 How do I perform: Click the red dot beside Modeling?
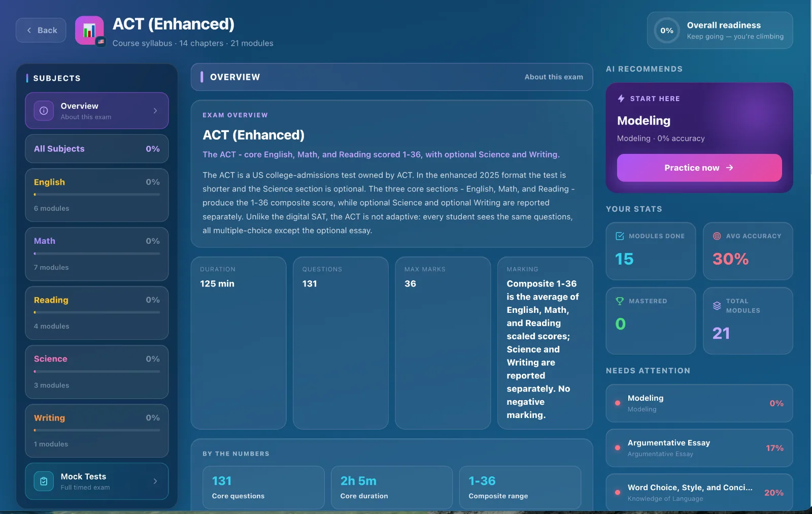[x=618, y=403]
